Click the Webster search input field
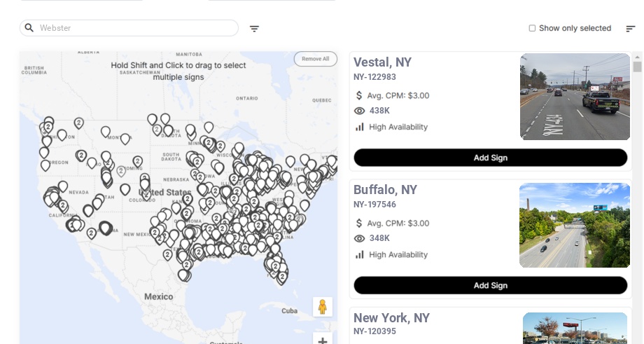Screen dimensions: 644x344 coord(133,28)
